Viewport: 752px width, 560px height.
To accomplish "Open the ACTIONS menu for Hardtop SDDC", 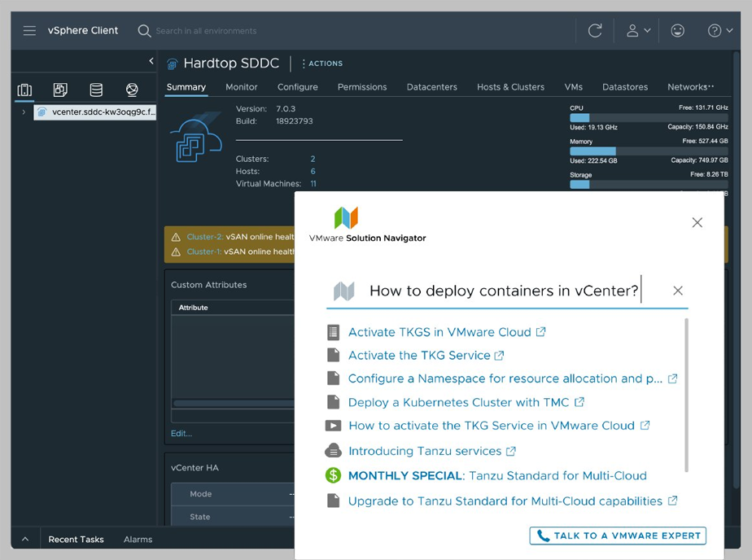I will coord(325,63).
